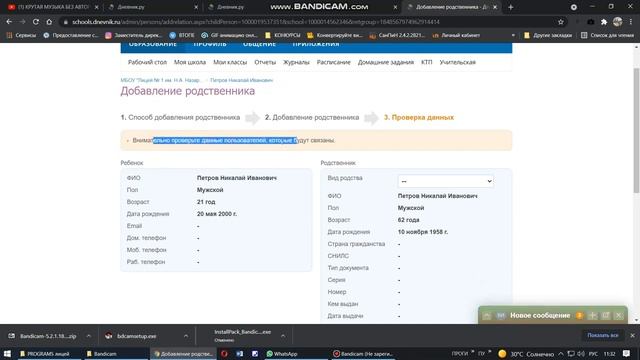Expand options for InstallPack_Bandic download
The width and height of the screenshot is (640, 360).
pos(283,336)
